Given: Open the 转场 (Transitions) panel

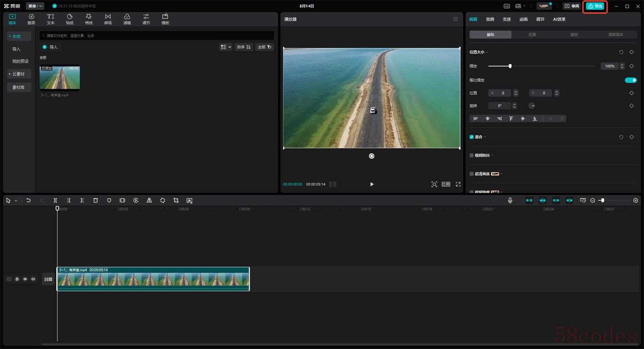Looking at the screenshot, I should pos(108,19).
